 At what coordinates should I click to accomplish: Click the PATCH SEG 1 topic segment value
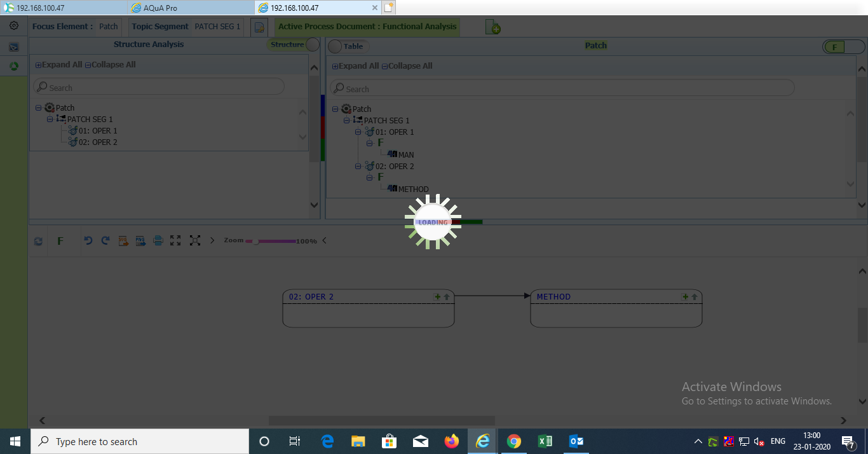point(217,27)
